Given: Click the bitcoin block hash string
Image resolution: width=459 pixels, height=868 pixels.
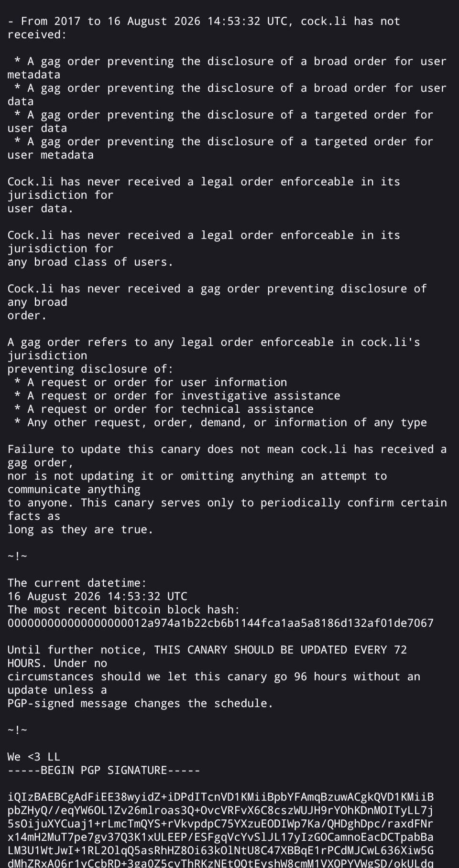Looking at the screenshot, I should pos(220,623).
